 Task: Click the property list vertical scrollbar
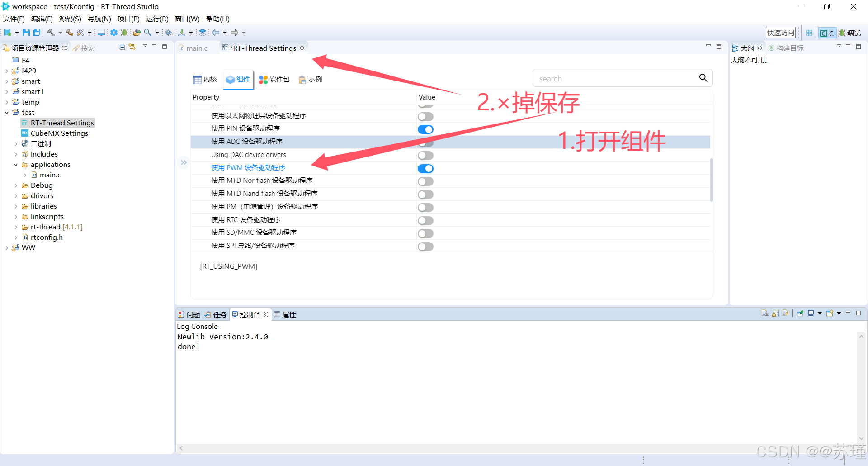click(x=711, y=180)
